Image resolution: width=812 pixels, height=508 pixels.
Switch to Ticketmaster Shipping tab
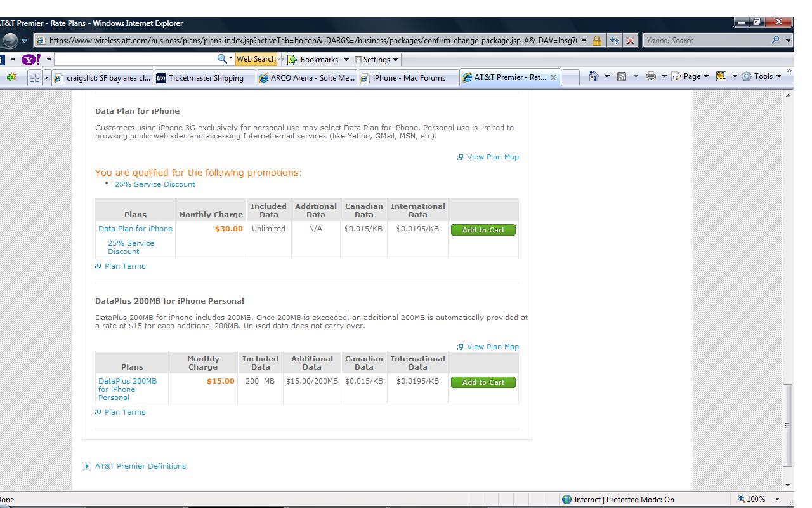205,77
